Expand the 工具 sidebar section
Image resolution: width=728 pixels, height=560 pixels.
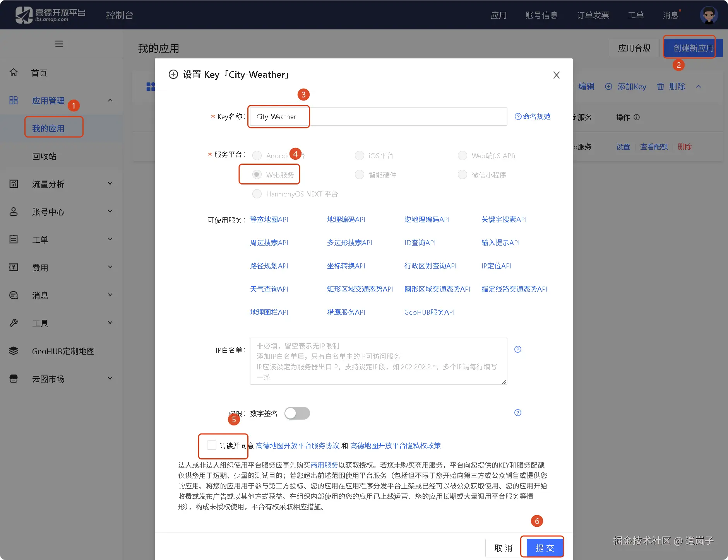tap(110, 323)
